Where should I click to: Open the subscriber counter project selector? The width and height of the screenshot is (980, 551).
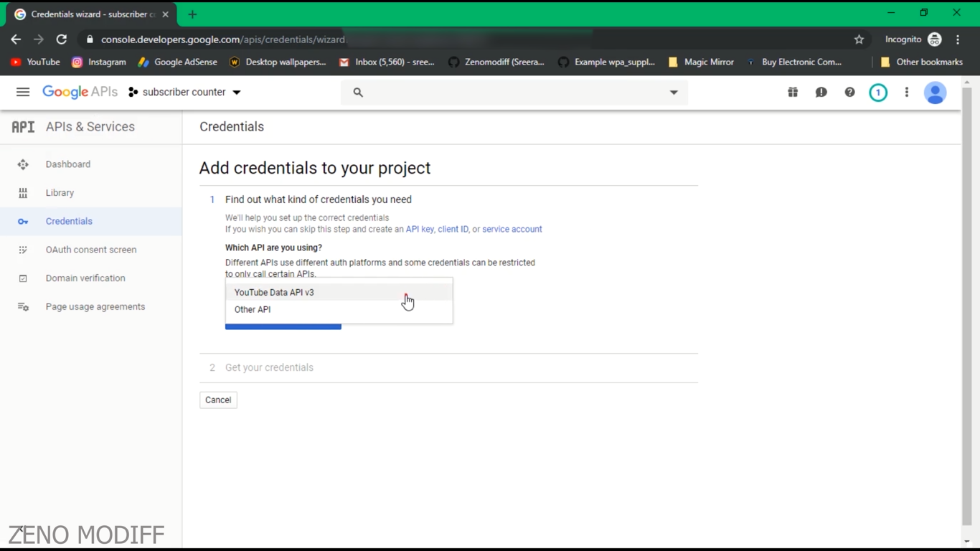(x=184, y=92)
